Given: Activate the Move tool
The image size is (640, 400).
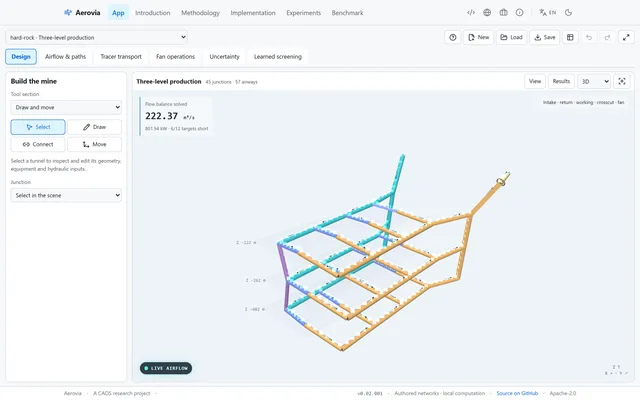Looking at the screenshot, I should pos(94,144).
